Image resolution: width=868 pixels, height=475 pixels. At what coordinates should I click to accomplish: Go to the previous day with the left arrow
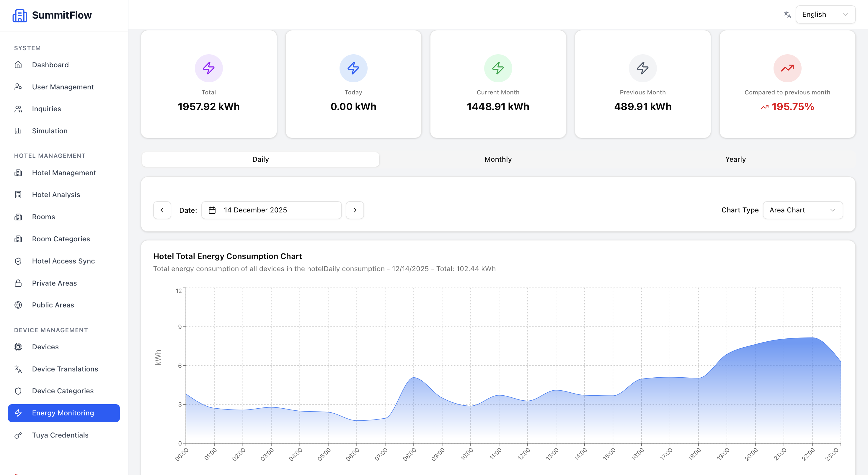coord(162,210)
